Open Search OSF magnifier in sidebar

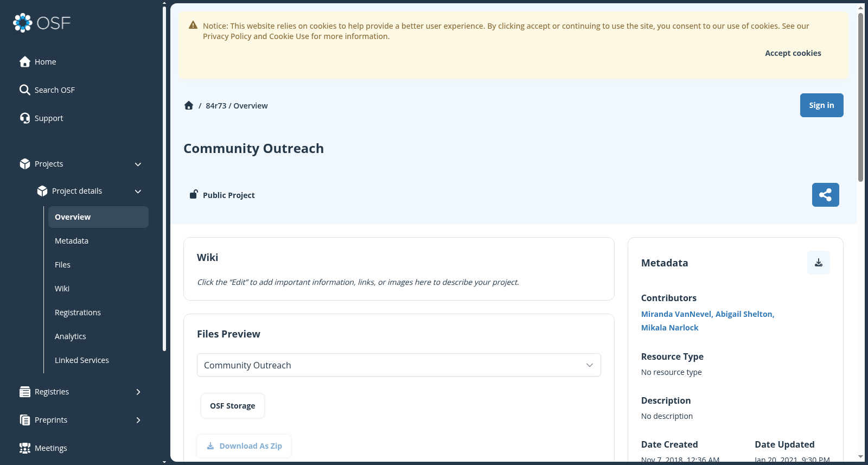tap(25, 90)
